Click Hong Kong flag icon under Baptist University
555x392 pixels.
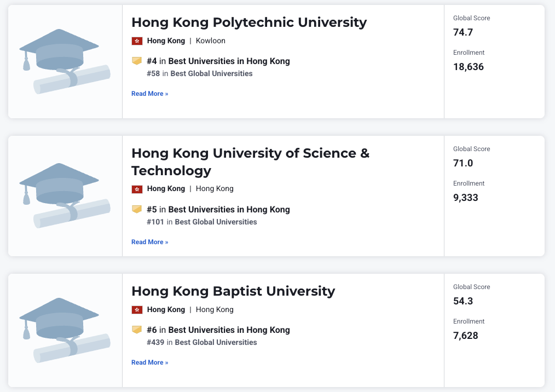(x=137, y=310)
